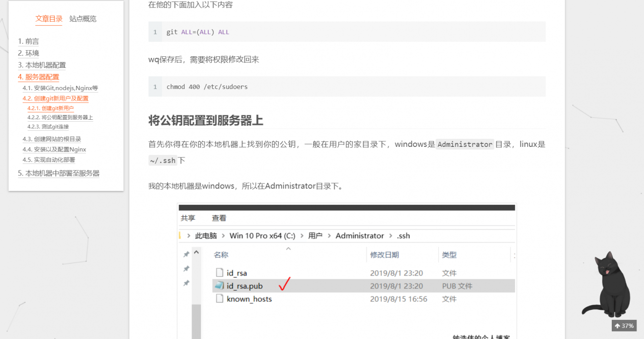The width and height of the screenshot is (644, 339).
Task: Click the 共享 menu in the screenshot
Action: 188,218
